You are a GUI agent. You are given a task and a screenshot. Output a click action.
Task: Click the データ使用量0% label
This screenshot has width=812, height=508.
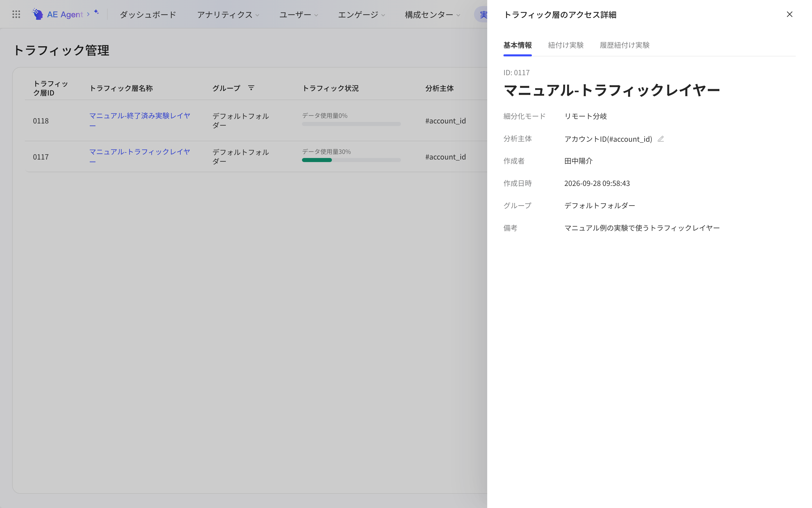pyautogui.click(x=325, y=116)
